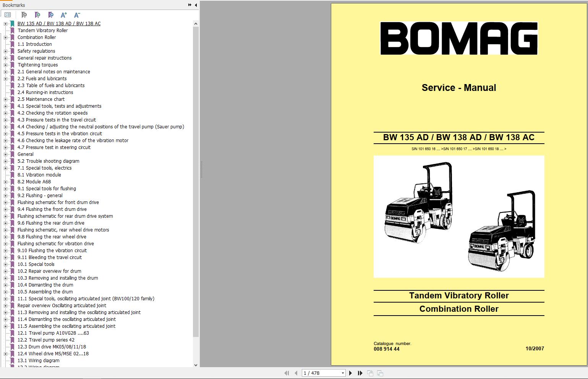
Task: Open 9.1 Special tools for flushing bookmark
Action: [47, 189]
